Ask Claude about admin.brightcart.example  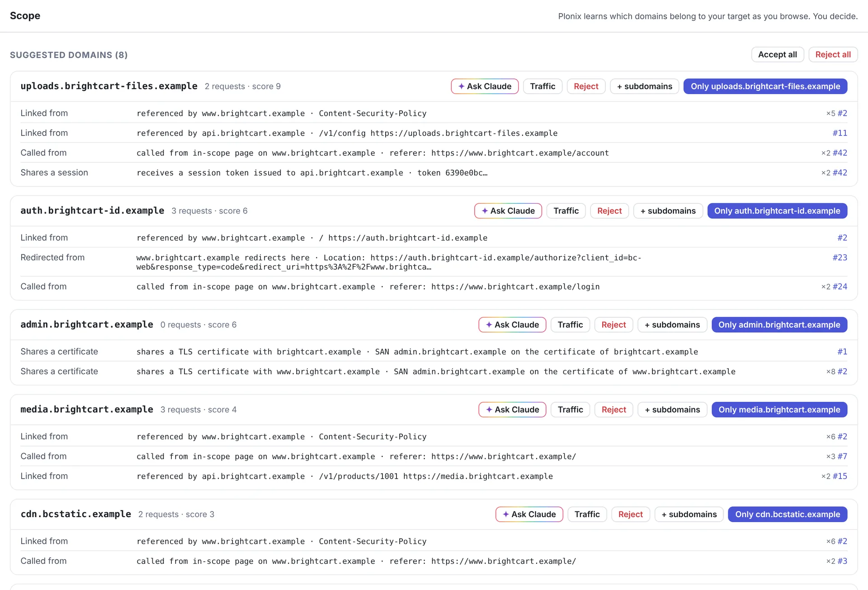512,324
